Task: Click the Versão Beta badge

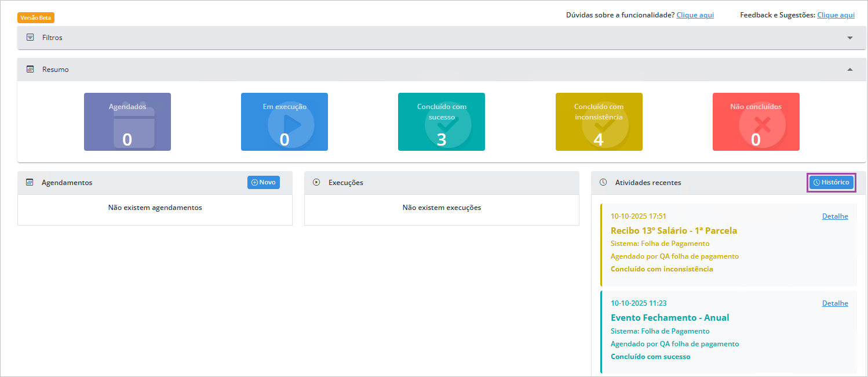Action: [36, 18]
